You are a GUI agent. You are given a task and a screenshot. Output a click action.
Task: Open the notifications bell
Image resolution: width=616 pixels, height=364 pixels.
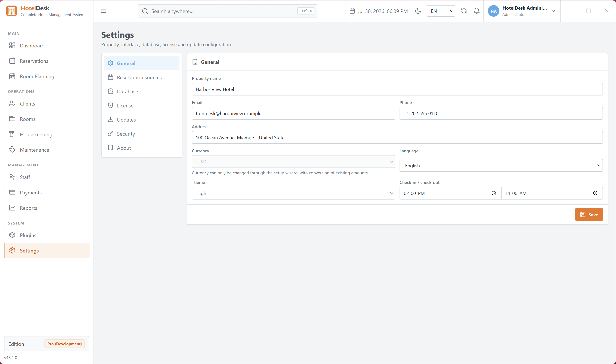point(476,11)
